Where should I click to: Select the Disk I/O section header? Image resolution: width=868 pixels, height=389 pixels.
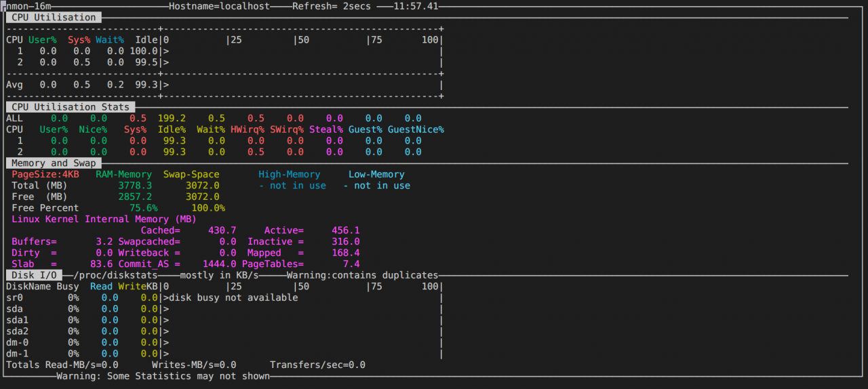click(34, 275)
